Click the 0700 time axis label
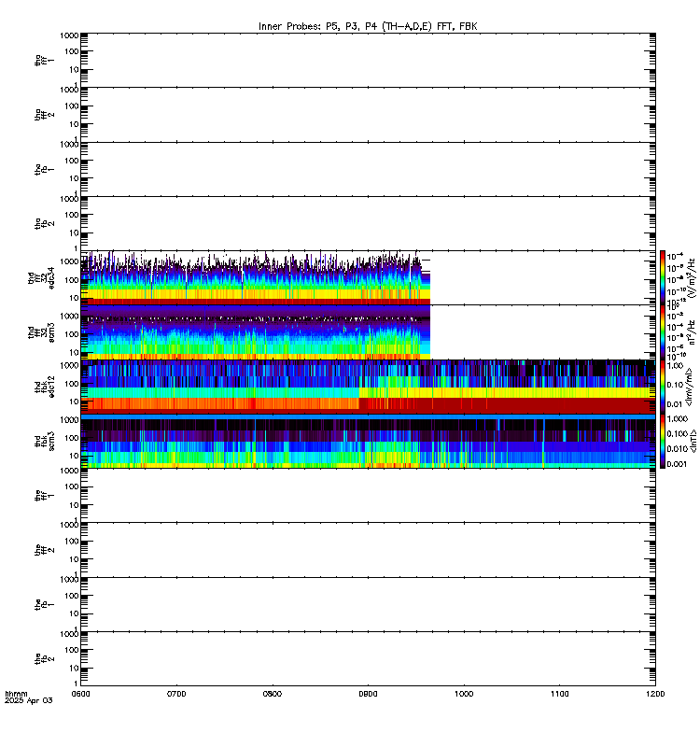 (176, 694)
